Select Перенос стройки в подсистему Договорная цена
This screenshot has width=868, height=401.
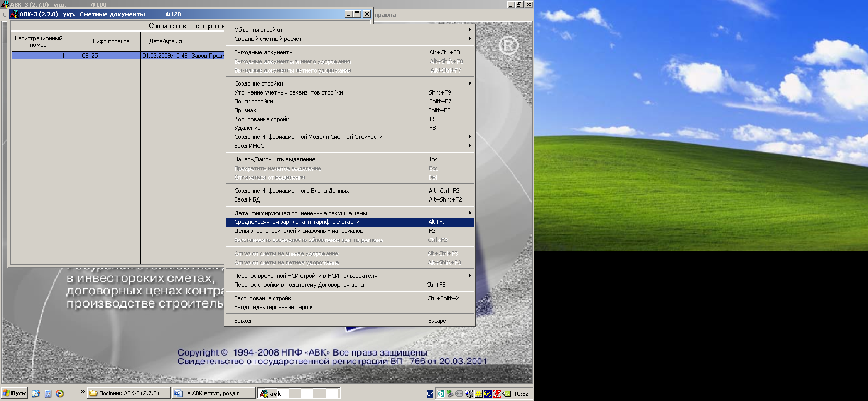[x=350, y=285]
